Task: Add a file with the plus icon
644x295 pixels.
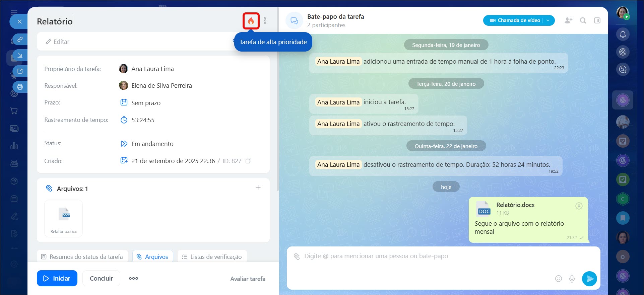Action: click(258, 188)
